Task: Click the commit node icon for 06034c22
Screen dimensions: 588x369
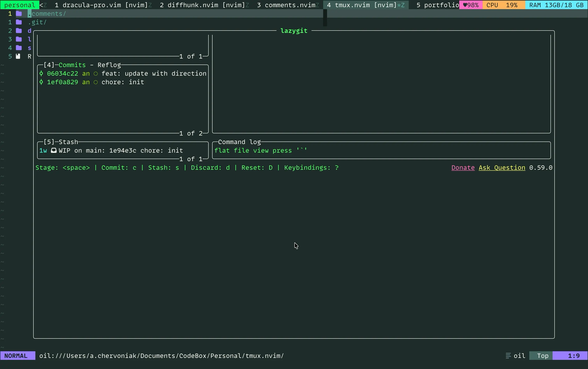Action: click(41, 73)
